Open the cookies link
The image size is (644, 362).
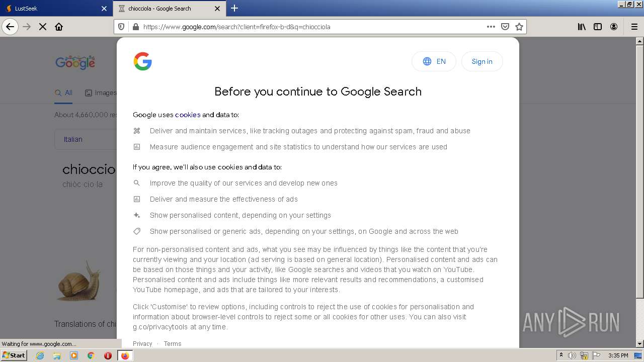point(188,115)
